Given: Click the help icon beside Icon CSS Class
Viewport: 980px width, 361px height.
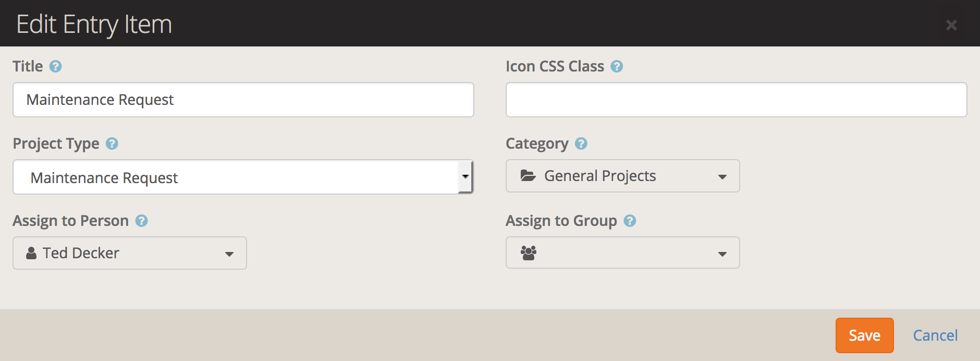Looking at the screenshot, I should (x=617, y=66).
